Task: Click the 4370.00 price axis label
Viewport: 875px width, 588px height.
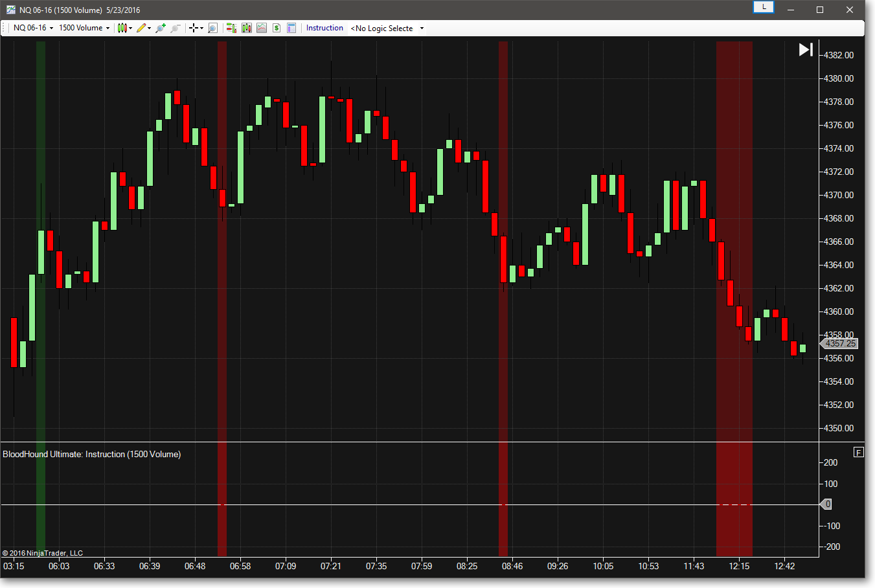Action: (839, 195)
